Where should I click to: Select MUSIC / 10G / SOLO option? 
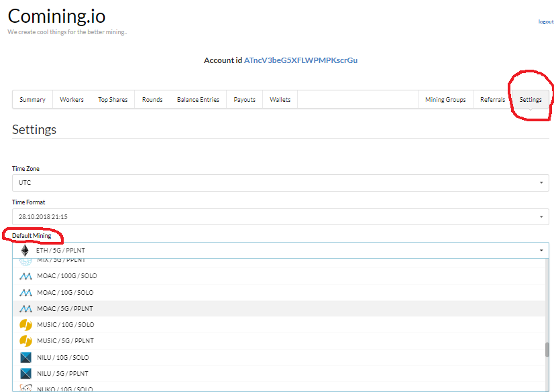279,325
